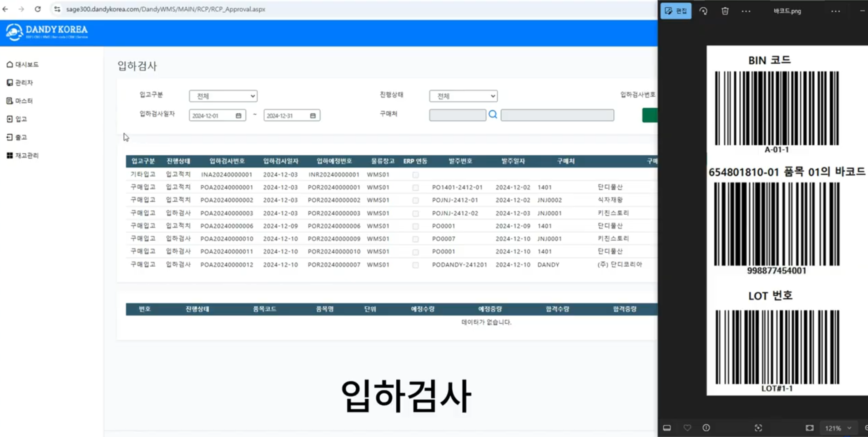Select row POA20240000010
The width and height of the screenshot is (868, 437).
(392, 239)
